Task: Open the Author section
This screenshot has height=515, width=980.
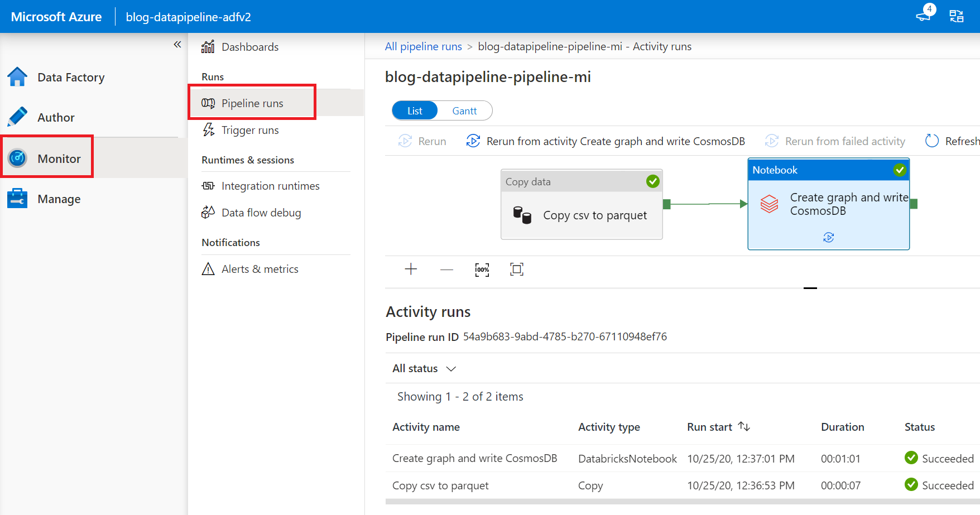Action: pos(56,118)
